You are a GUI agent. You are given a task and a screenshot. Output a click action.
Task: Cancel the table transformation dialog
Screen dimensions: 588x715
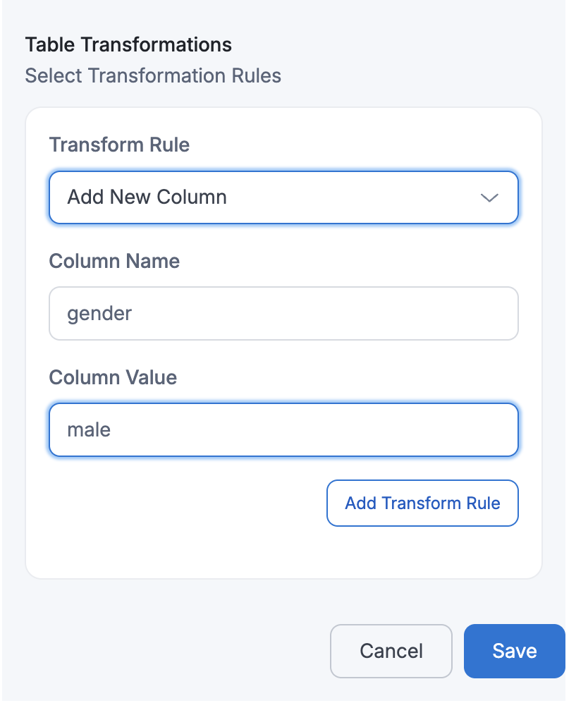pyautogui.click(x=391, y=650)
